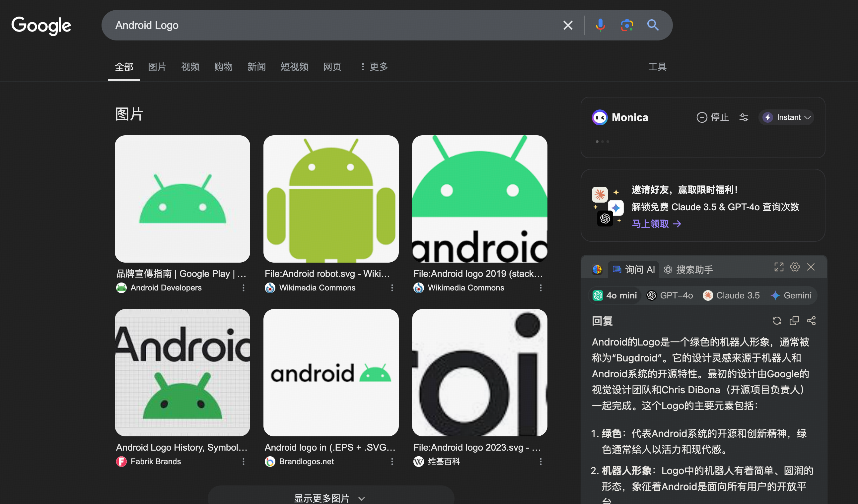The height and width of the screenshot is (504, 858).
Task: Open options menu for Android logo 2019 result
Action: (541, 288)
